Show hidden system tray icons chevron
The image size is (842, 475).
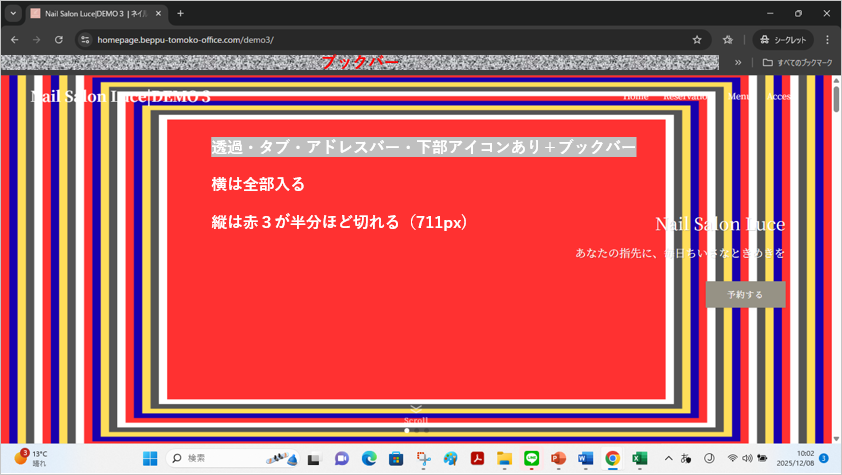pyautogui.click(x=669, y=458)
